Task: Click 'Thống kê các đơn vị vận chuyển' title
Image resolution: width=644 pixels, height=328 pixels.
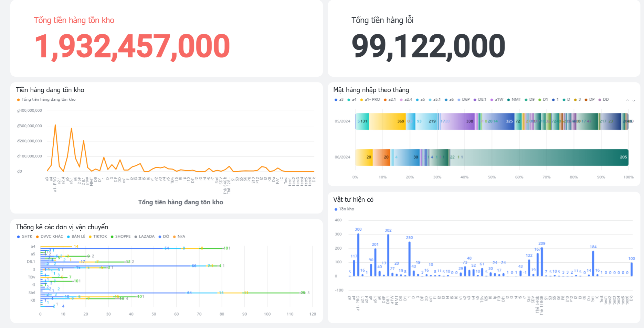Action: click(x=62, y=227)
